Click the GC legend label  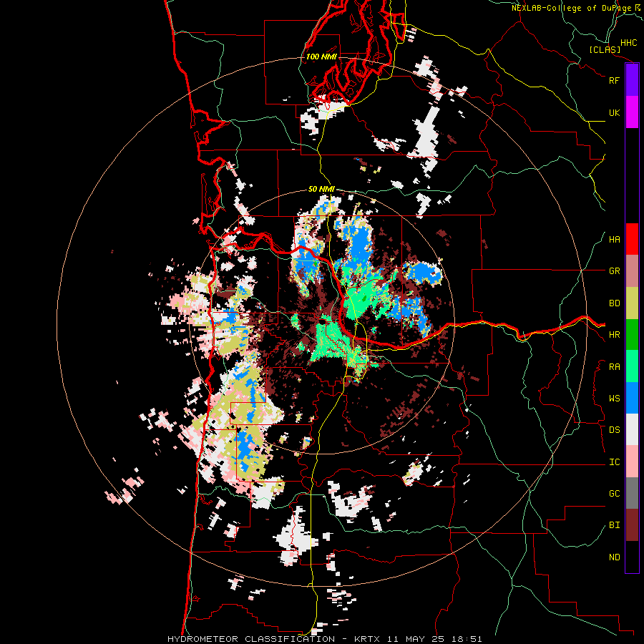tap(614, 494)
